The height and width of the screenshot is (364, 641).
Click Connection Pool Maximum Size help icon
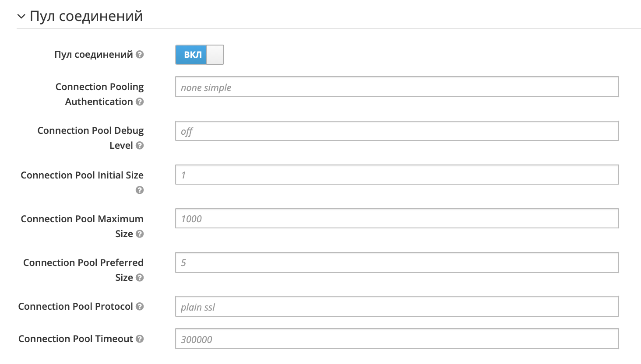[140, 234]
